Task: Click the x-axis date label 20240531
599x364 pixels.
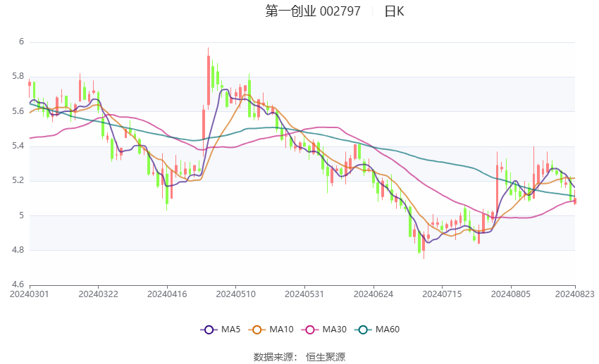Action: (x=304, y=294)
